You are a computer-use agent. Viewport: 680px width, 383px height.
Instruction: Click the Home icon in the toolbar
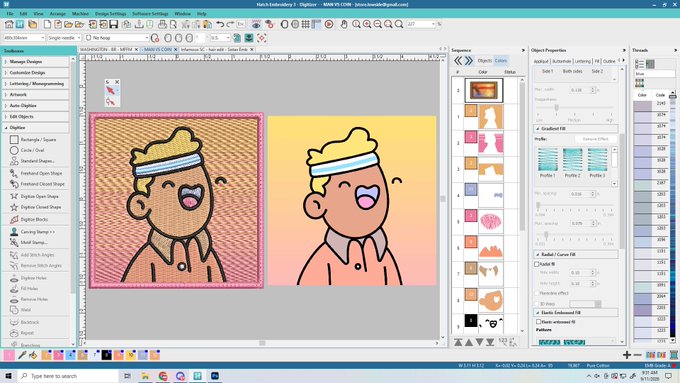point(9,24)
